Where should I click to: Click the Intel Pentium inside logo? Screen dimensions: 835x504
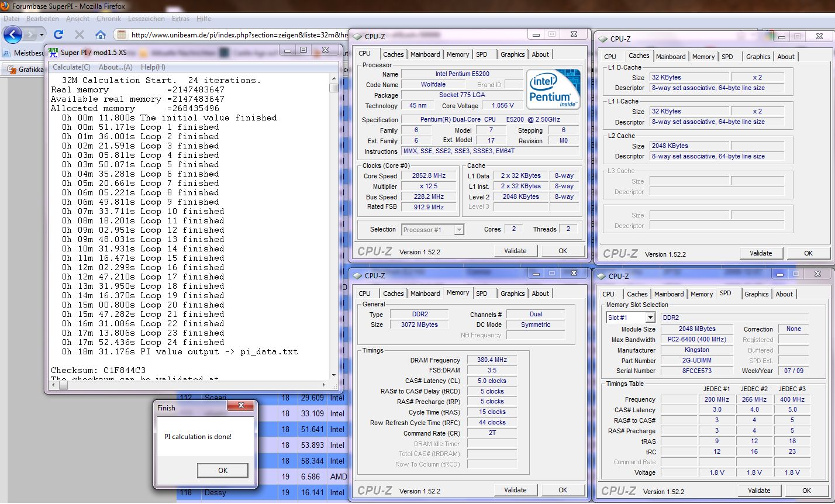tap(553, 89)
